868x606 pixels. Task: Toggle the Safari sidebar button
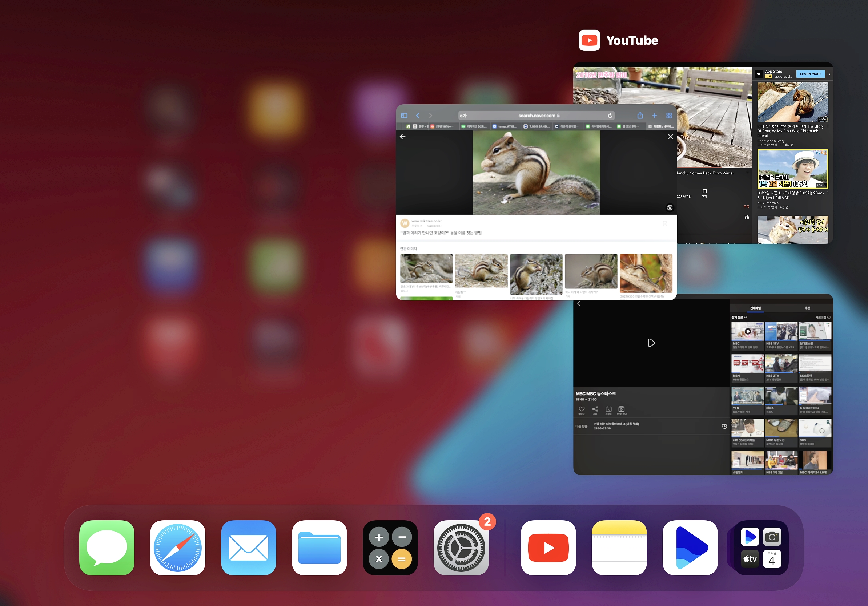pos(404,116)
